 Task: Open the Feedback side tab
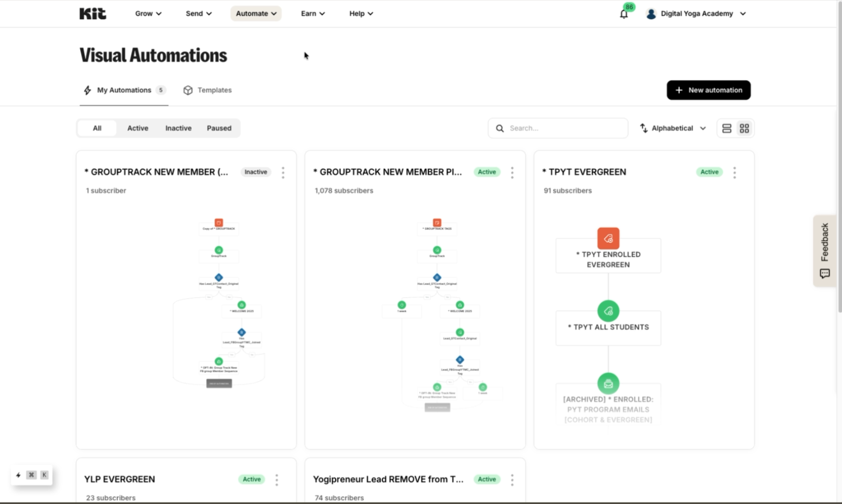coord(825,250)
